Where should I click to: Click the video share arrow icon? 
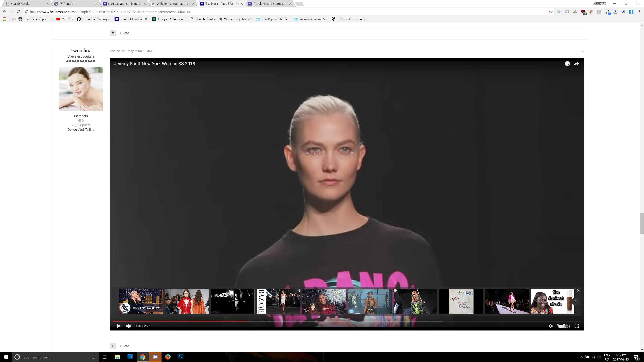point(576,64)
